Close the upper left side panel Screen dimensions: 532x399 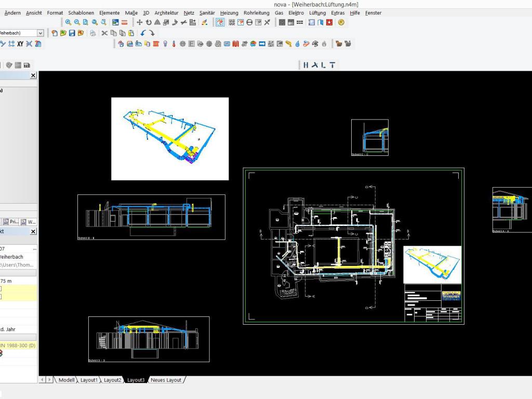point(33,75)
